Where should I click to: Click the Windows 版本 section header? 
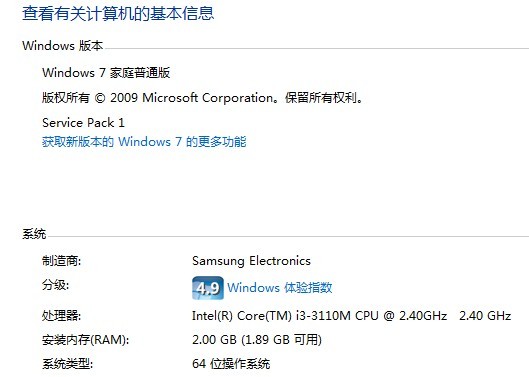(x=62, y=46)
